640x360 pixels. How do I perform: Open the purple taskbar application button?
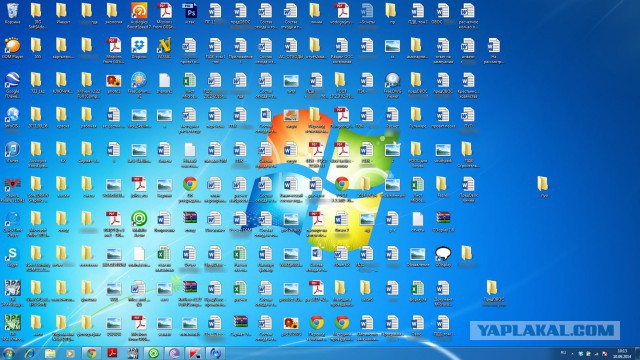[174, 353]
